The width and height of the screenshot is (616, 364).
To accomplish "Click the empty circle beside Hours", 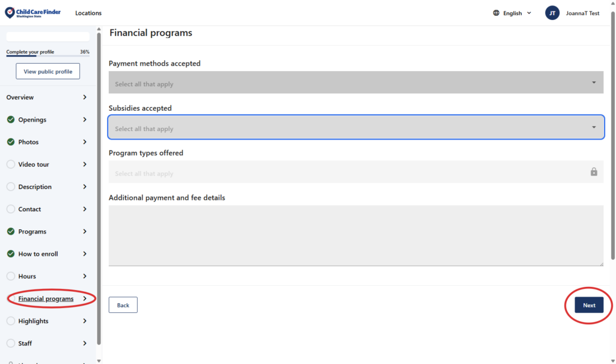I will click(11, 276).
